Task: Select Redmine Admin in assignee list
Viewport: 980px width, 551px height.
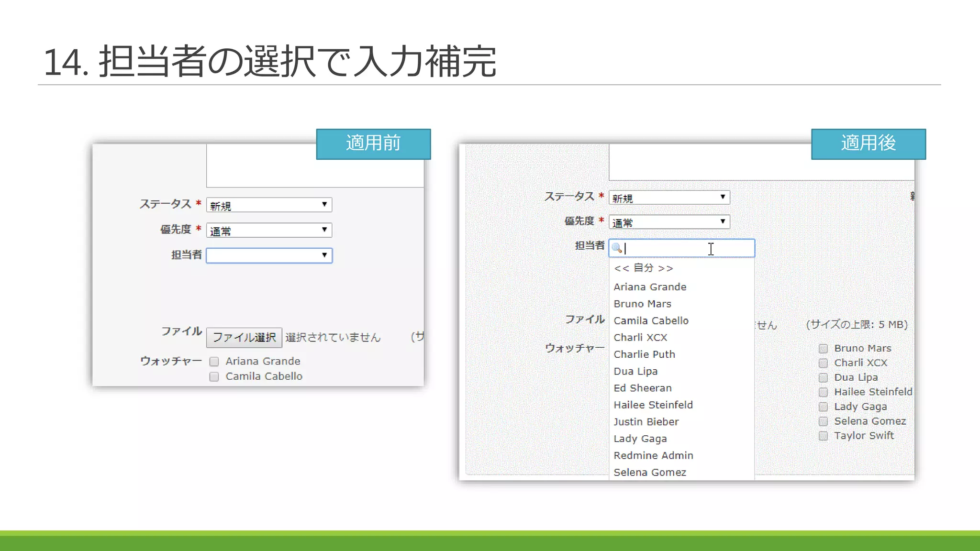Action: click(x=681, y=455)
